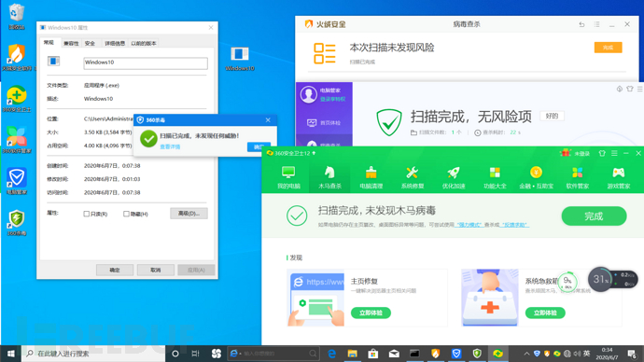Click 查看详情 link in 360杀毒 dialog
The width and height of the screenshot is (644, 362).
(170, 146)
